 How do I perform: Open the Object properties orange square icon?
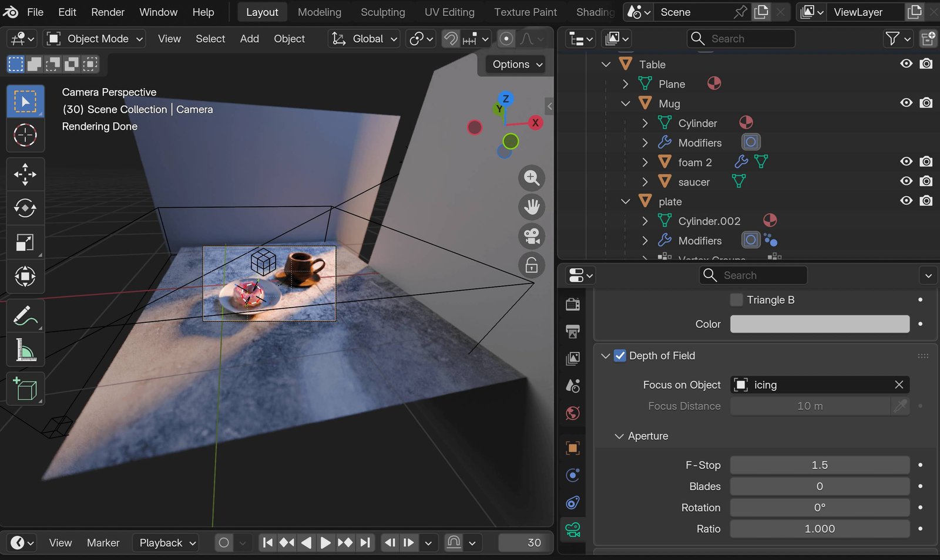pos(573,448)
